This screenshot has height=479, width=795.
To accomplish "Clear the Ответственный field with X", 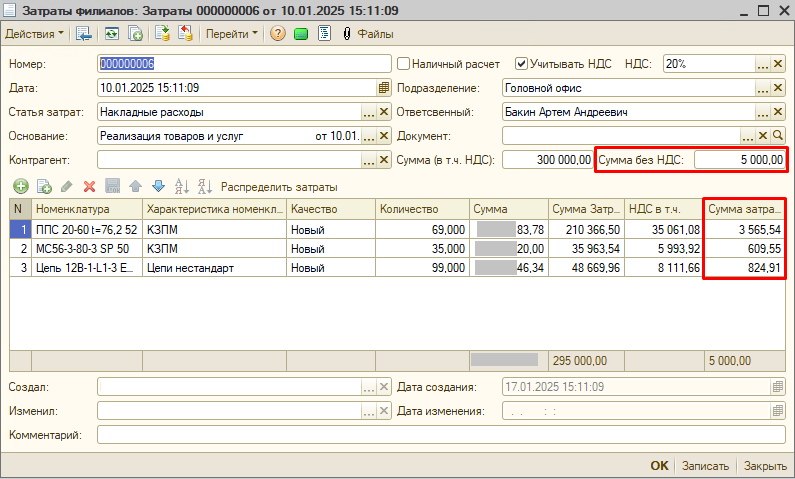I will (x=778, y=112).
